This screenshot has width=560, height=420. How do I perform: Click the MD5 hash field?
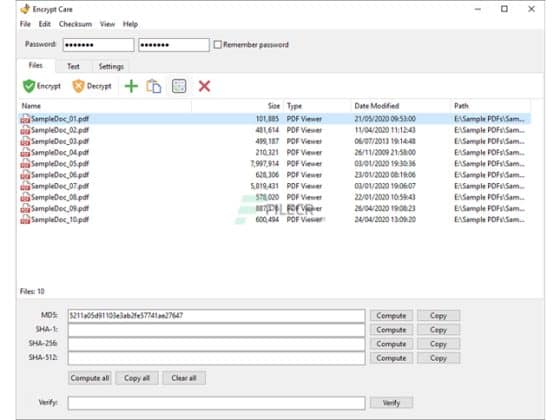[x=216, y=316]
